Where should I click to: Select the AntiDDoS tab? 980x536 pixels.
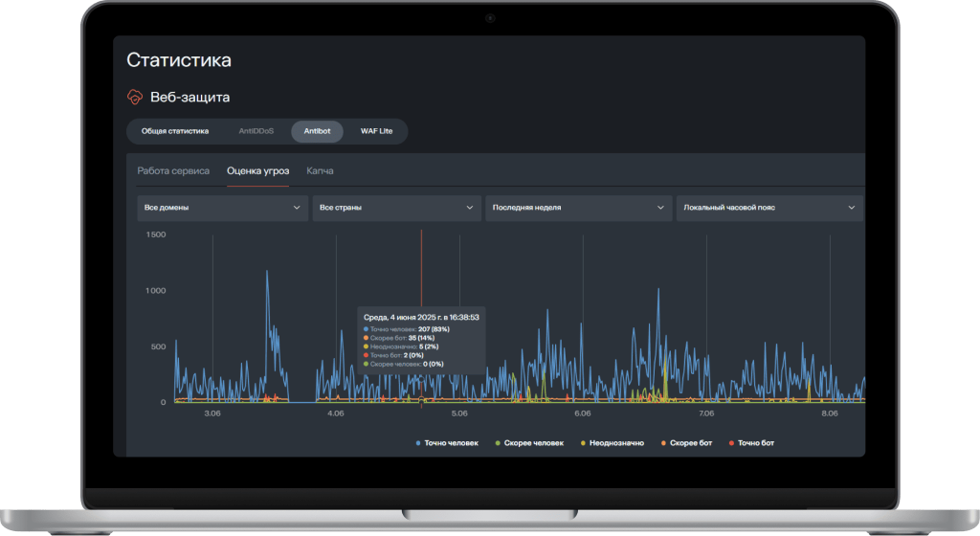tap(256, 131)
